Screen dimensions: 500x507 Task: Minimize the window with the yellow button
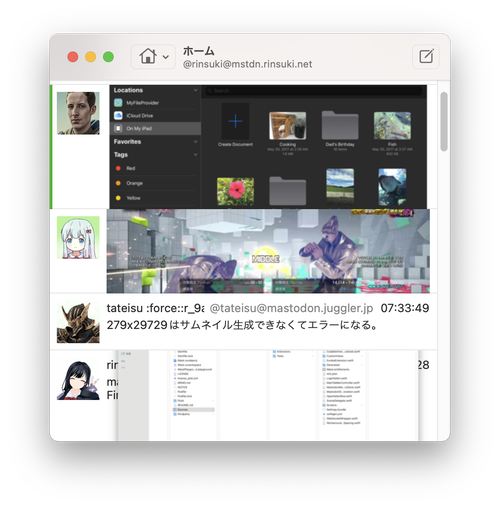coord(91,57)
